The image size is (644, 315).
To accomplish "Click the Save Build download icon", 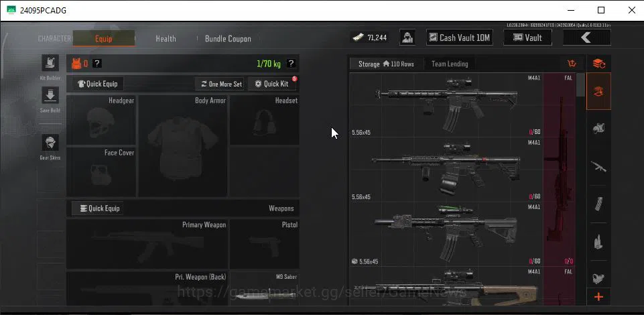I will (x=50, y=95).
